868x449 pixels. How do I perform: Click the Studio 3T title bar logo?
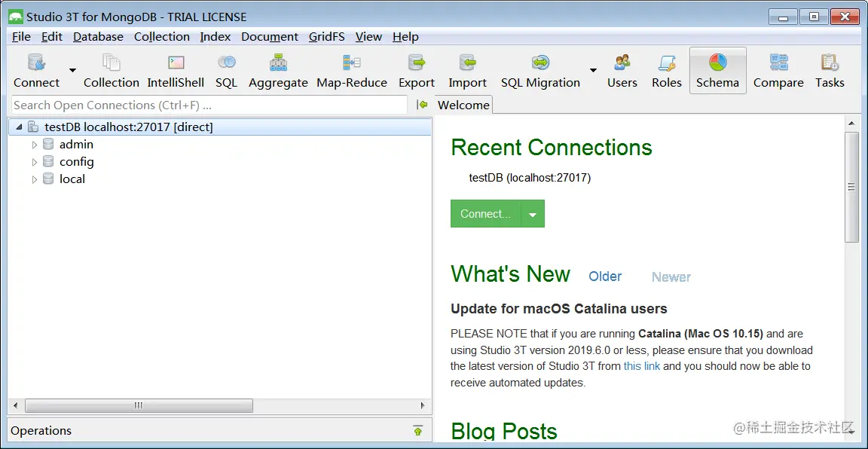[16, 17]
